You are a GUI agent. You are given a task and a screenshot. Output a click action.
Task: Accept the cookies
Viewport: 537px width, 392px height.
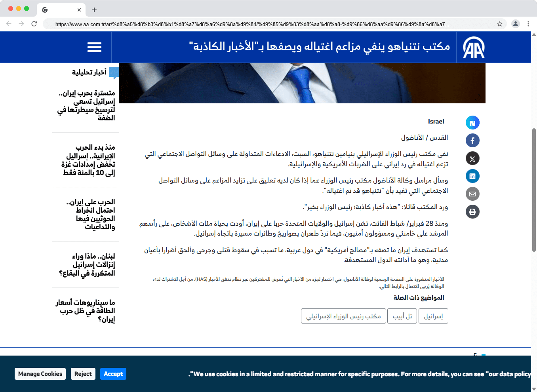(x=113, y=374)
